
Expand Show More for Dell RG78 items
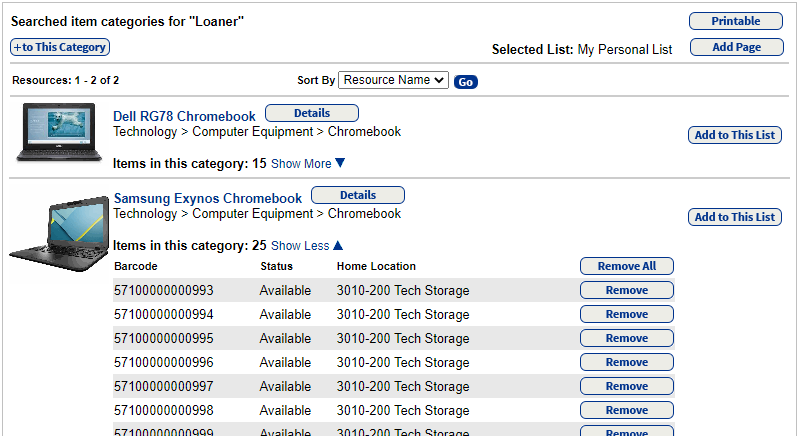[308, 164]
